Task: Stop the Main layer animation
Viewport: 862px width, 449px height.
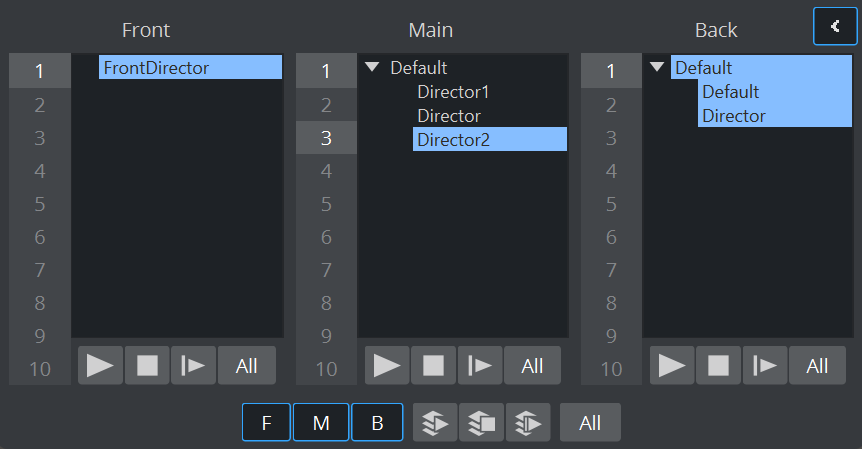Action: (x=433, y=366)
